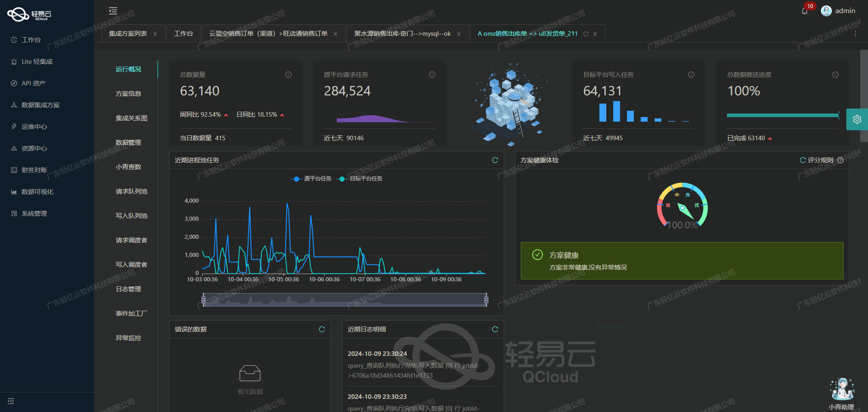
Task: Select 写入队列池 in side menu
Action: point(131,216)
